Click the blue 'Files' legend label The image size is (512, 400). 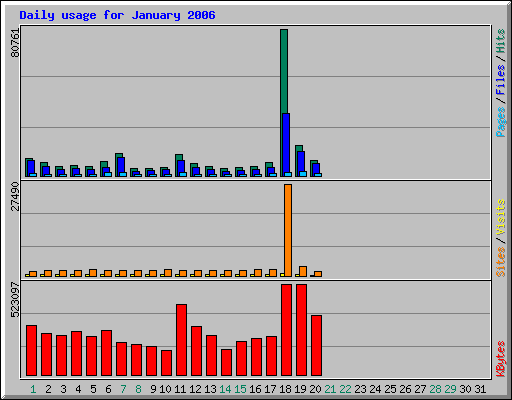coord(500,79)
